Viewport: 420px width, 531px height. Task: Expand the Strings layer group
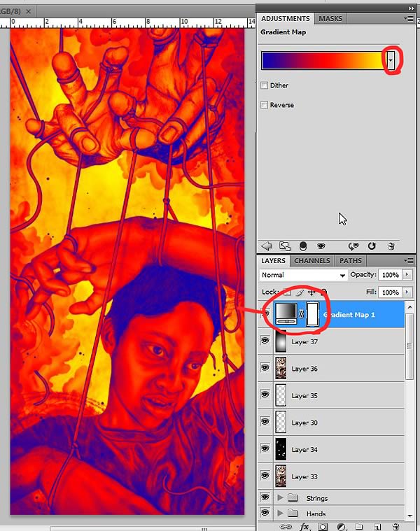point(280,497)
